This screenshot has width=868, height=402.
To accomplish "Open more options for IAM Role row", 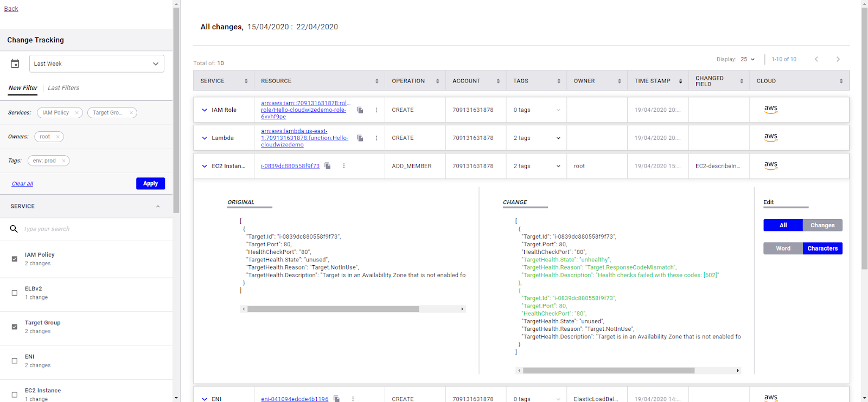I will (x=376, y=110).
